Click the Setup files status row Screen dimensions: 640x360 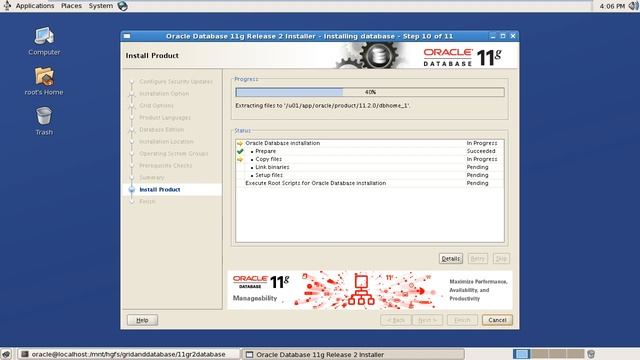point(370,175)
